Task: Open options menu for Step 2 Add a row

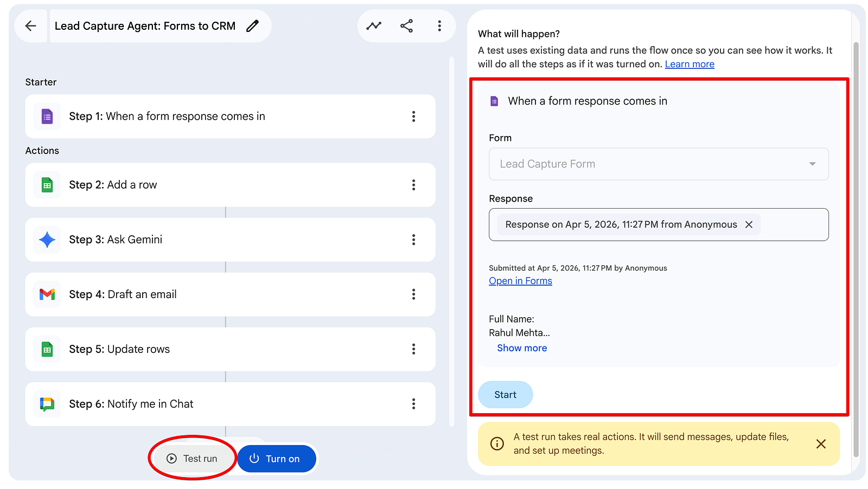Action: tap(413, 185)
